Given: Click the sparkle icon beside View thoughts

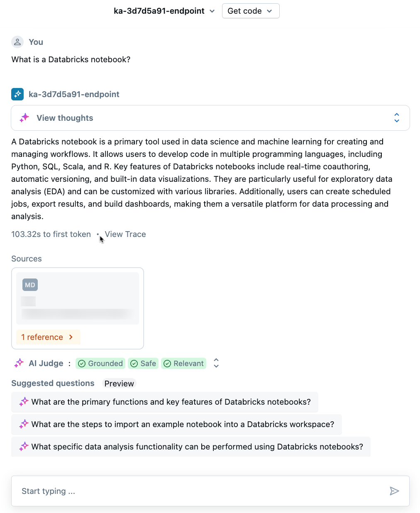Looking at the screenshot, I should 24,118.
